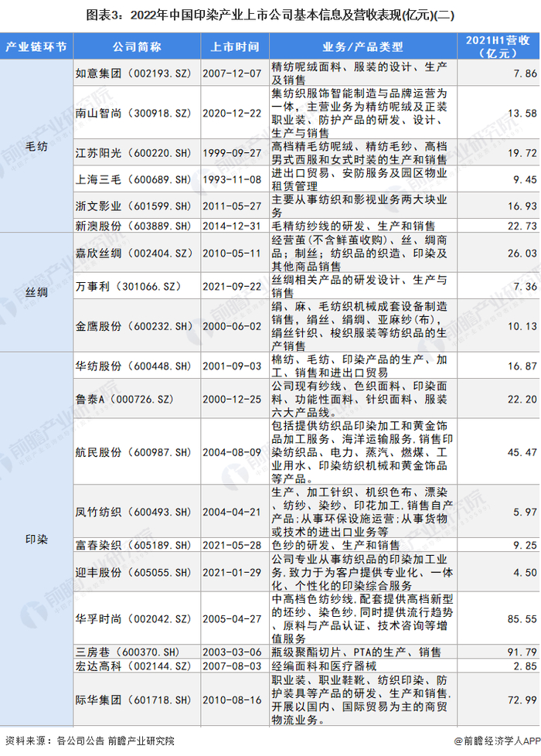This screenshot has height=756, width=541.
Task: Select company 富春染织（605189.SH）
Action: click(x=134, y=545)
